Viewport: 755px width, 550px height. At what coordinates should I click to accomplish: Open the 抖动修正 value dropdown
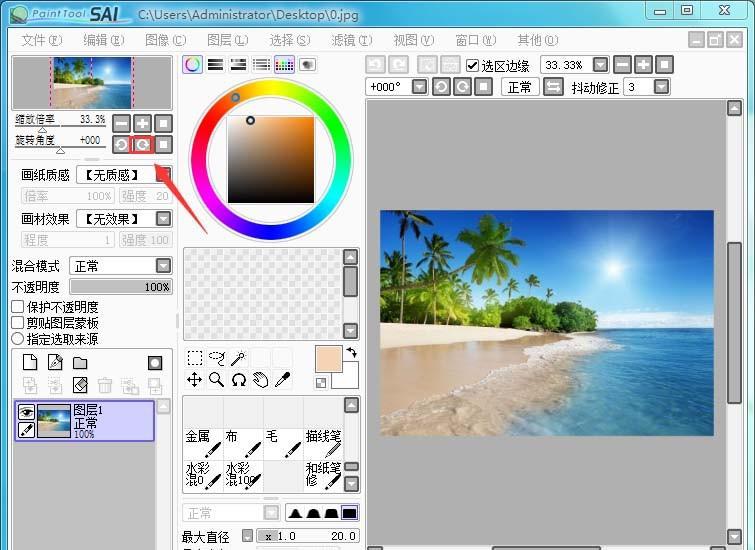pos(661,87)
